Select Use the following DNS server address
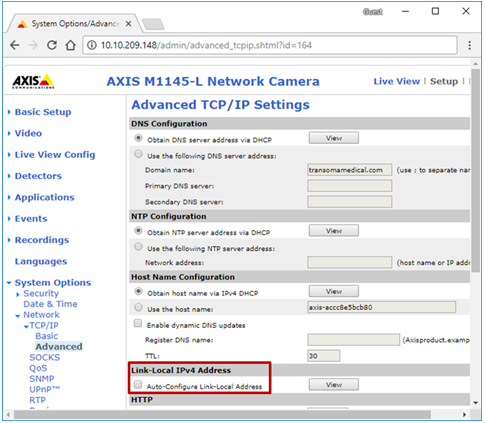The image size is (485, 423). tap(138, 154)
